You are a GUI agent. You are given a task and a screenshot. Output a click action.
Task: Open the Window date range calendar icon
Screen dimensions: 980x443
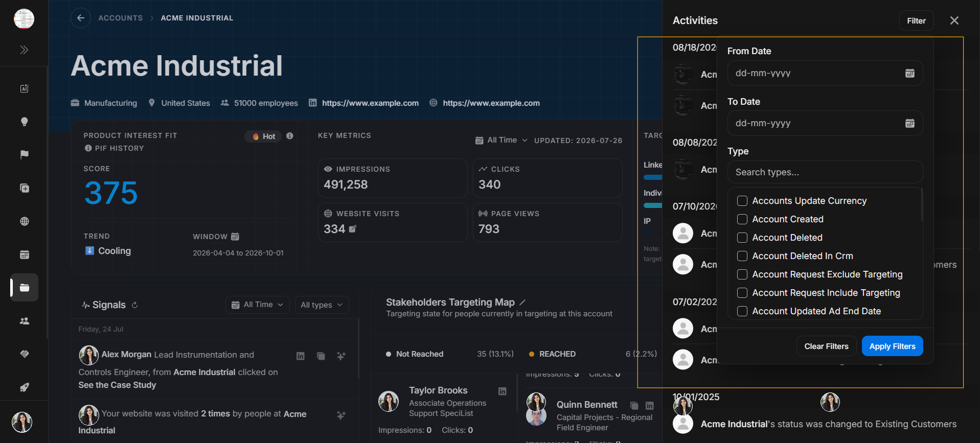pyautogui.click(x=235, y=237)
